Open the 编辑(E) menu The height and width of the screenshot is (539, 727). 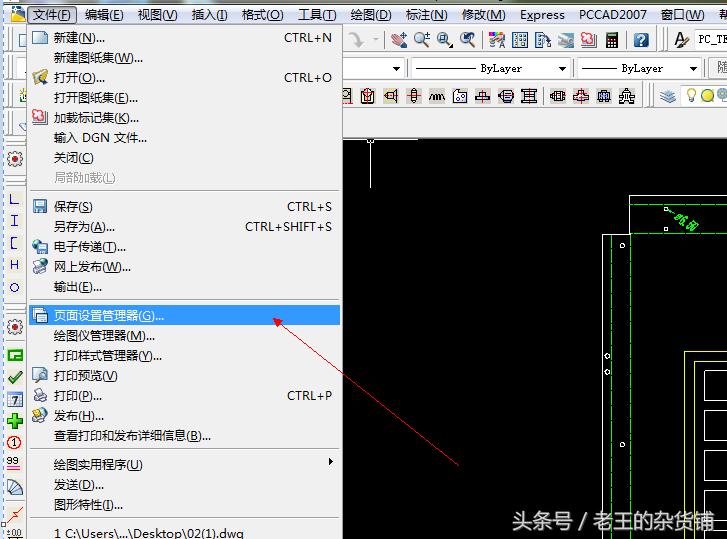tap(104, 15)
